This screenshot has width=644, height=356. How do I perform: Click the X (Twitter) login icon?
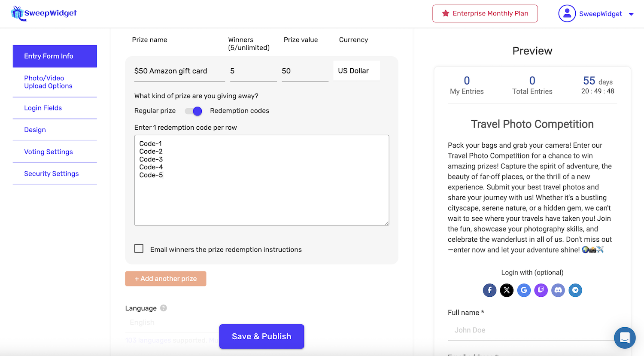(x=507, y=290)
